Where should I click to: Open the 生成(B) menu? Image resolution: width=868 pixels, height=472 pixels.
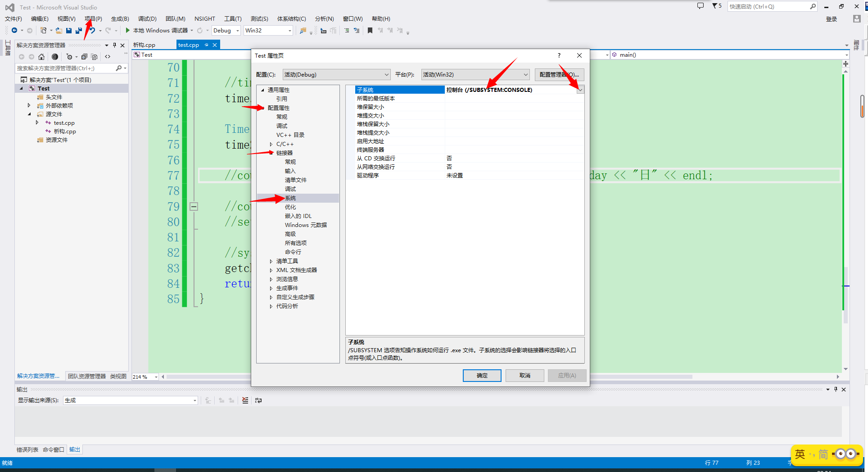(120, 18)
